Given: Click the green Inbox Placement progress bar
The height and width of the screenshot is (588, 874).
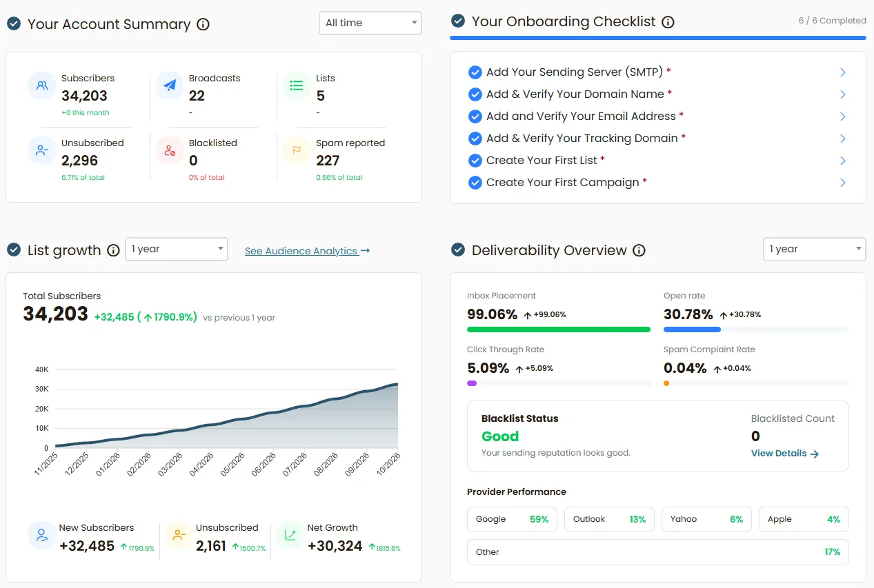Looking at the screenshot, I should click(559, 330).
